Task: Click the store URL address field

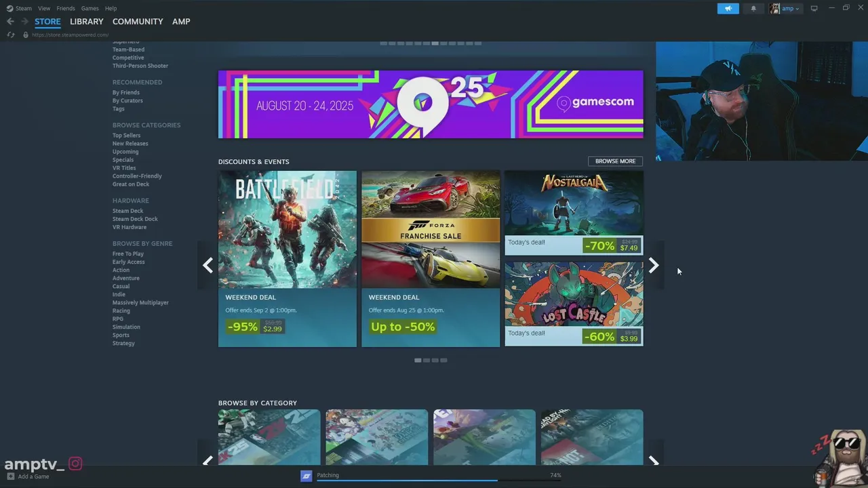Action: [x=70, y=35]
